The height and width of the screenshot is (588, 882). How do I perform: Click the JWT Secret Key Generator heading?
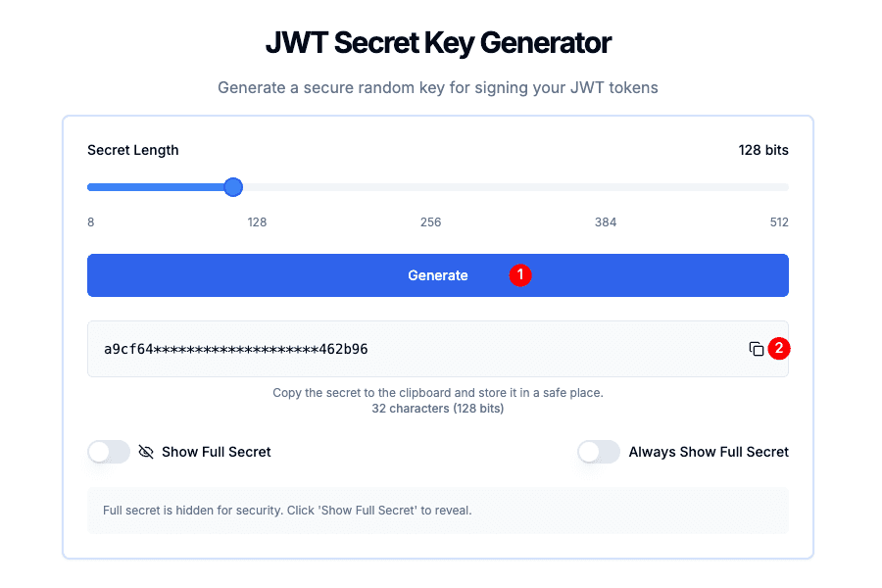(x=438, y=43)
